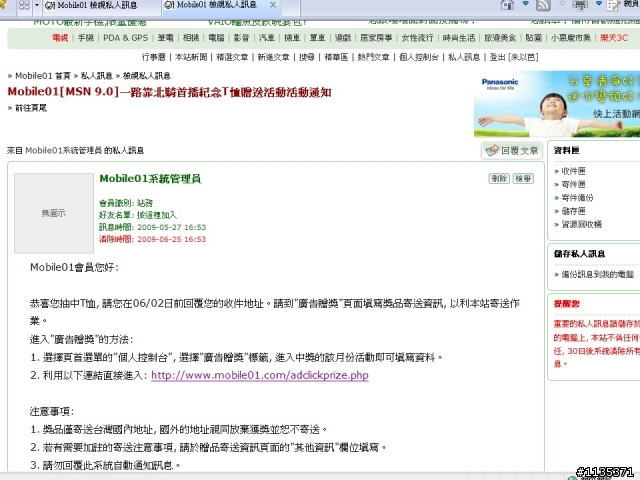This screenshot has width=640, height=480.
Task: Open the Page menu icon in toolbar
Action: coord(614,5)
